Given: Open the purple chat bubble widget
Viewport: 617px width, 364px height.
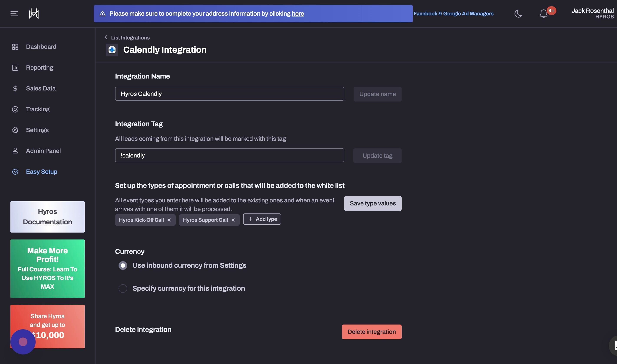Looking at the screenshot, I should pos(23,342).
